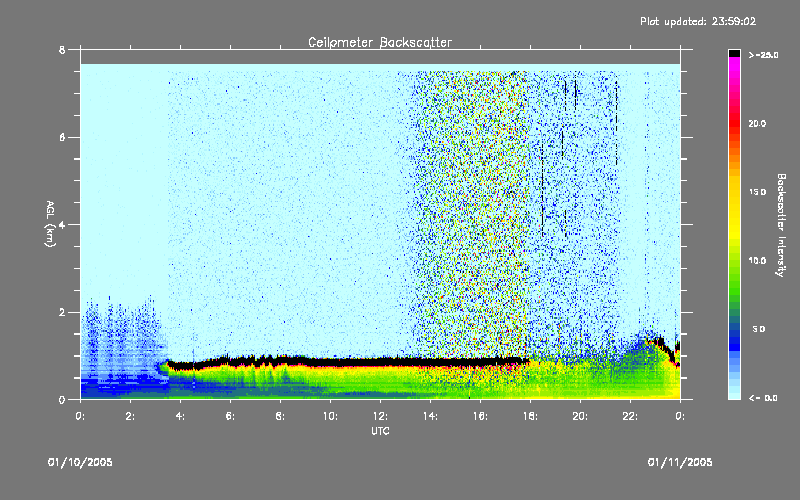This screenshot has width=800, height=500.
Task: Click the start date 01/10/2005 label
Action: [80, 462]
